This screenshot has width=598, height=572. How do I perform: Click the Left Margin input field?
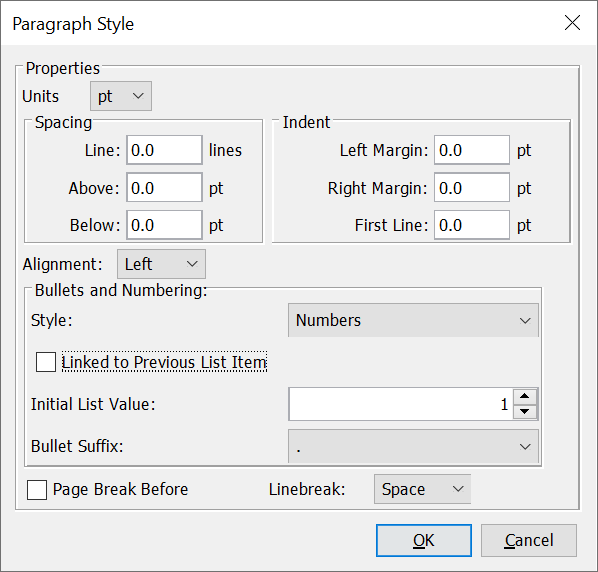472,150
